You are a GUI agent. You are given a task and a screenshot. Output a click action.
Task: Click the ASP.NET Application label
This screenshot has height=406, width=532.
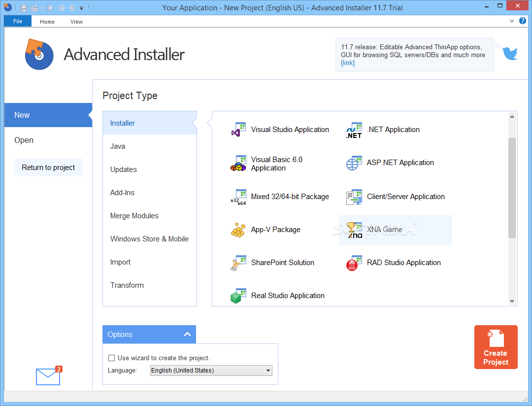[400, 163]
